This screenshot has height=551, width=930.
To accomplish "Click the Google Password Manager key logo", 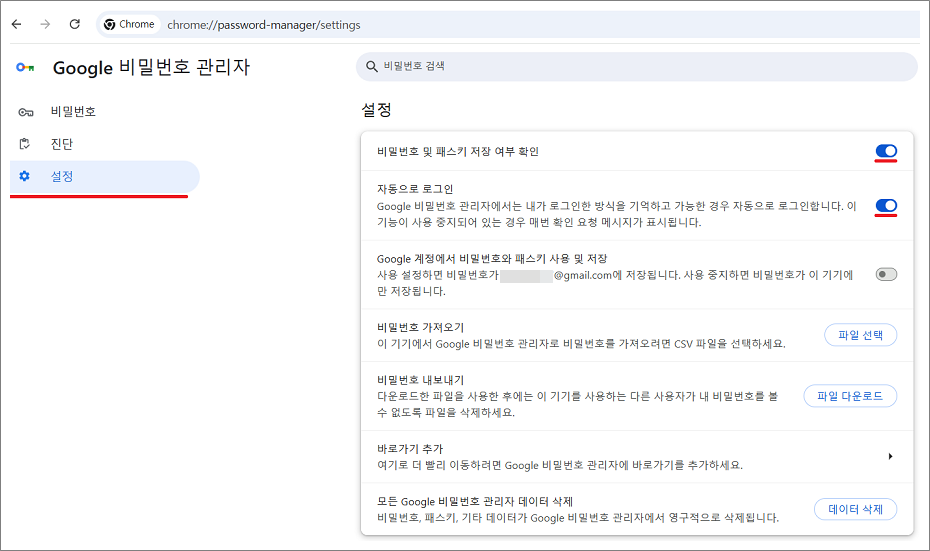I will coord(25,68).
